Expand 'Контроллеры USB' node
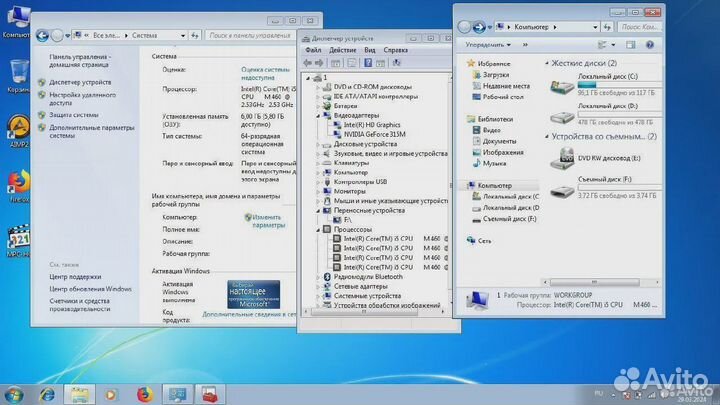The height and width of the screenshot is (405, 720). [318, 182]
